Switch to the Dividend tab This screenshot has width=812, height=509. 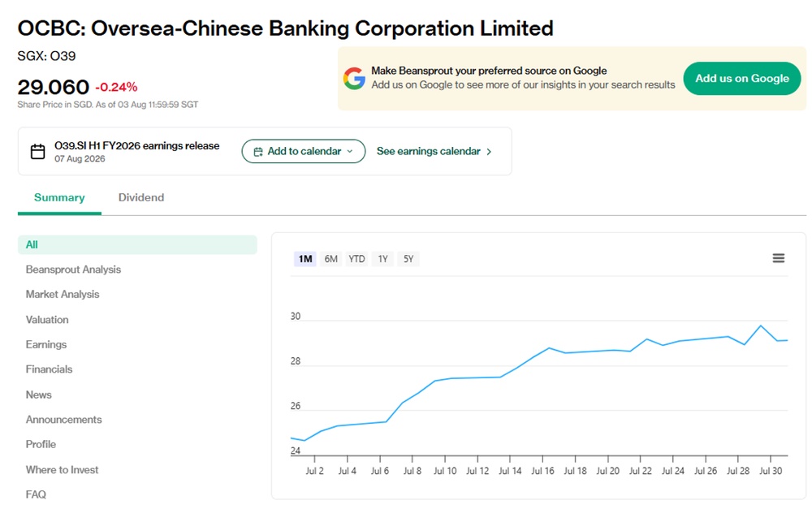pos(140,197)
